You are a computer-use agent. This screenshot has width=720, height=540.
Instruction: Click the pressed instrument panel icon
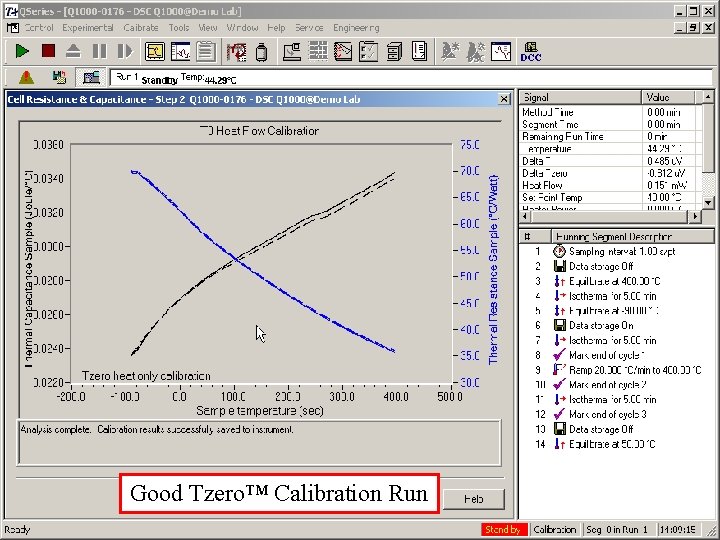pos(91,78)
